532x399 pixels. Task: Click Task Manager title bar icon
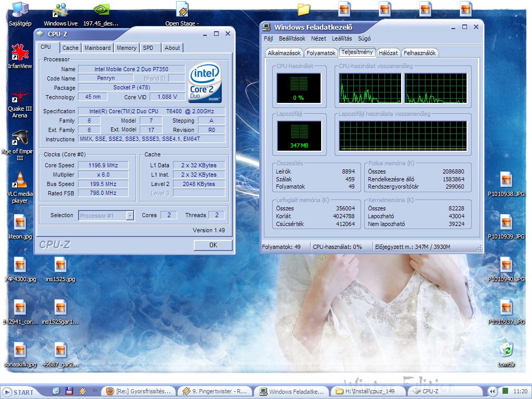tap(267, 27)
